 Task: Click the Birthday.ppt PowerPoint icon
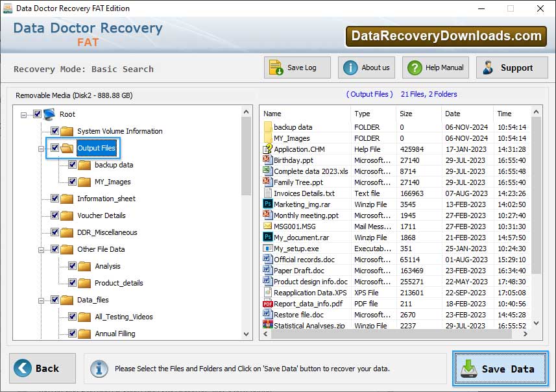(268, 160)
